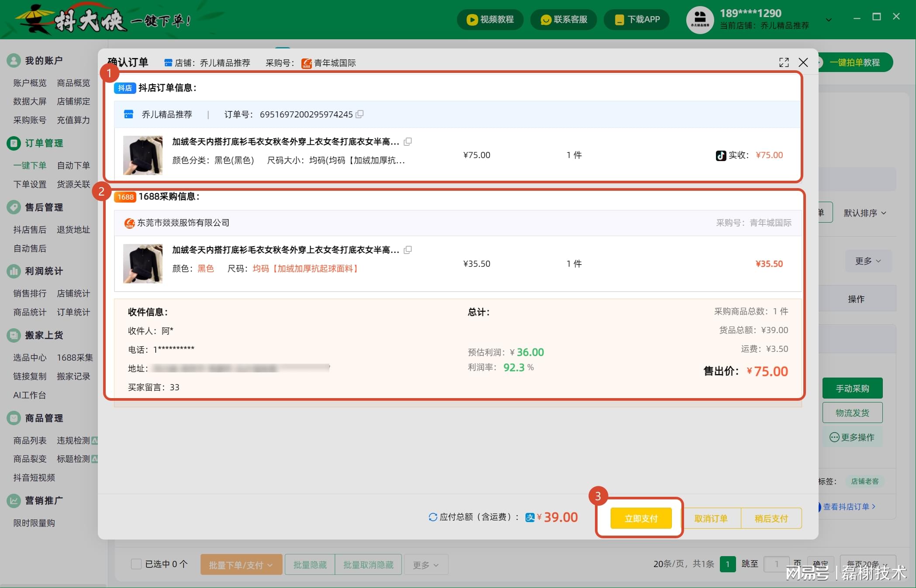Open 货源关联 in sidebar
Viewport: 916px width, 588px height.
coord(73,184)
